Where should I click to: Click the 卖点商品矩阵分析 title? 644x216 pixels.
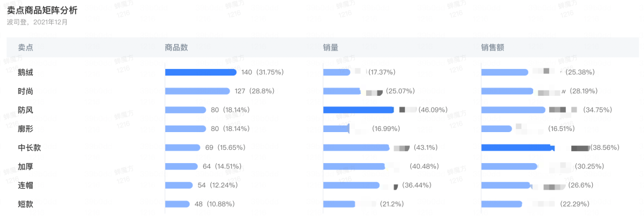pos(42,11)
